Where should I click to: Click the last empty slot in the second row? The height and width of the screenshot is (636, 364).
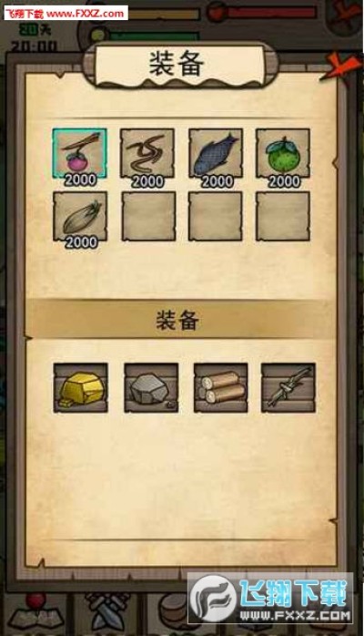[283, 216]
